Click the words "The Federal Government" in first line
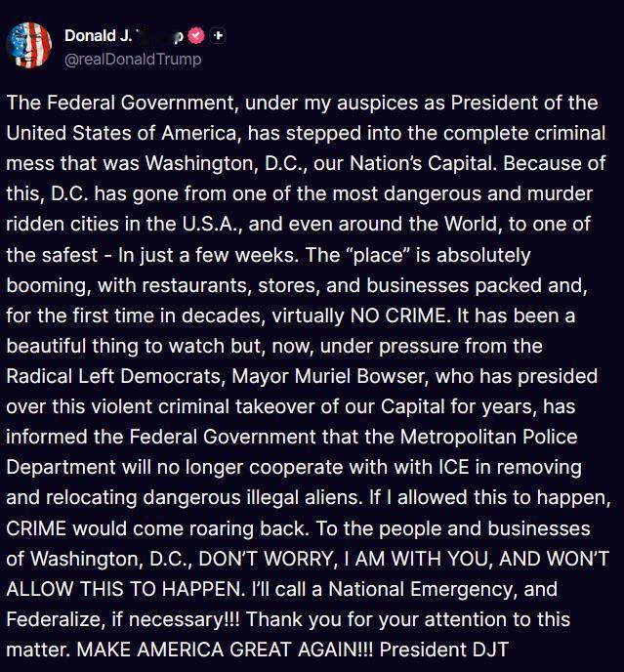The width and height of the screenshot is (624, 672). [120, 103]
